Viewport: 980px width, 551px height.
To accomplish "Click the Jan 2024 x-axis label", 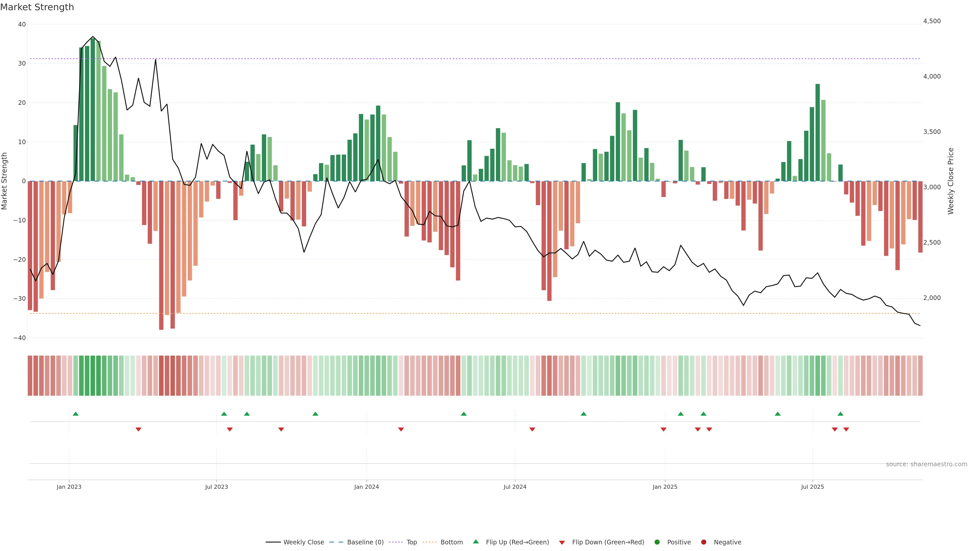I will 366,487.
